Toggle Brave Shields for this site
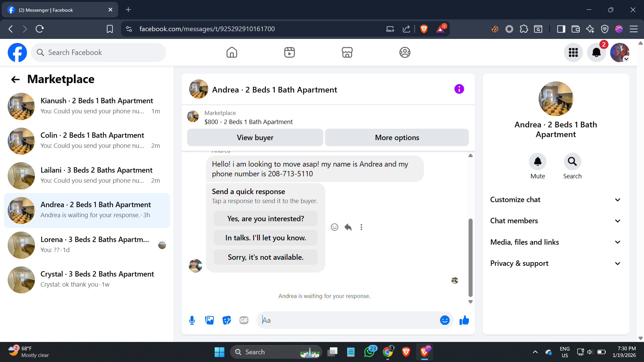 point(424,29)
